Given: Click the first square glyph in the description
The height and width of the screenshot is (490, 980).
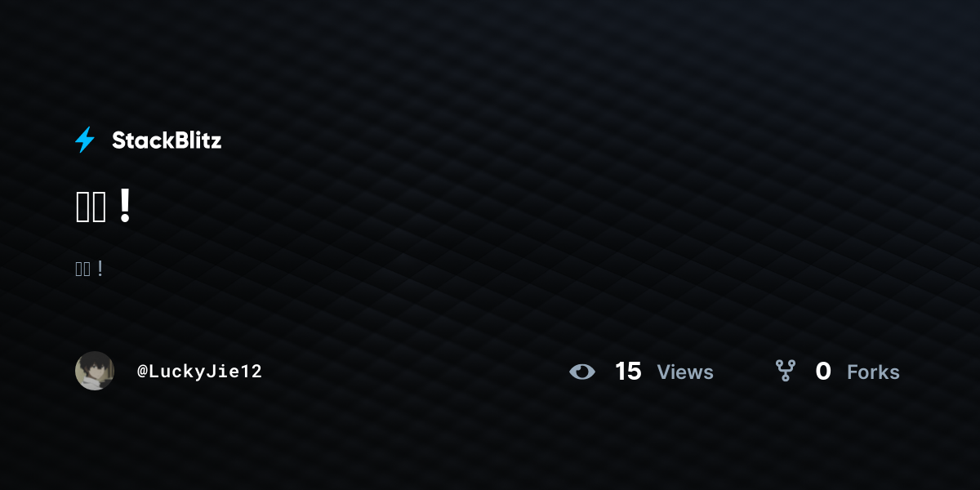Looking at the screenshot, I should click(79, 269).
